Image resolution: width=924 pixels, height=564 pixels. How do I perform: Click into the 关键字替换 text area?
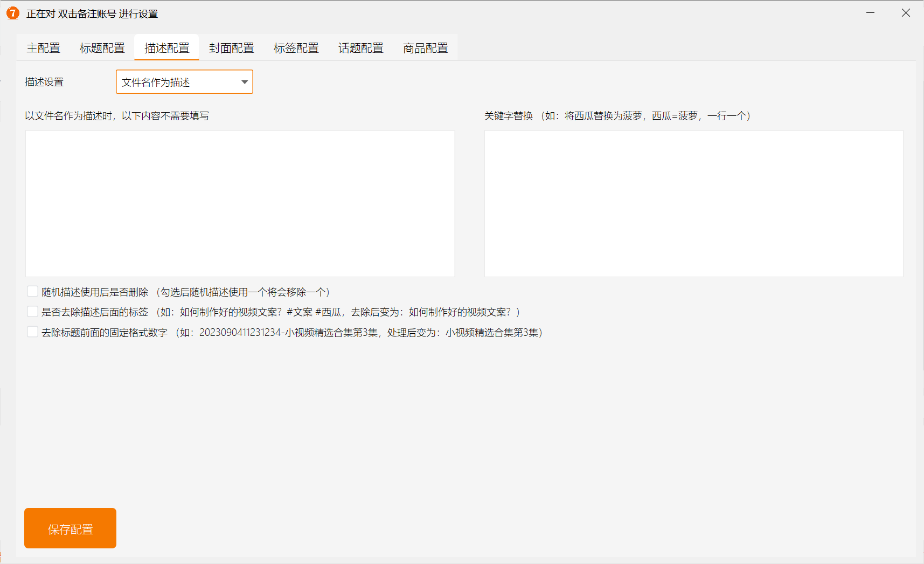point(693,203)
